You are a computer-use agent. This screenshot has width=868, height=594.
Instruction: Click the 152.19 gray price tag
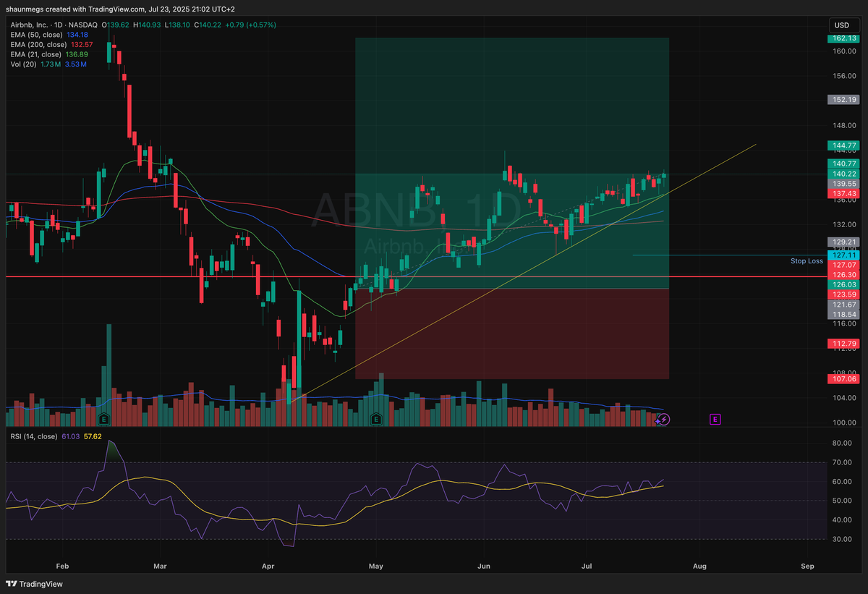tap(843, 99)
